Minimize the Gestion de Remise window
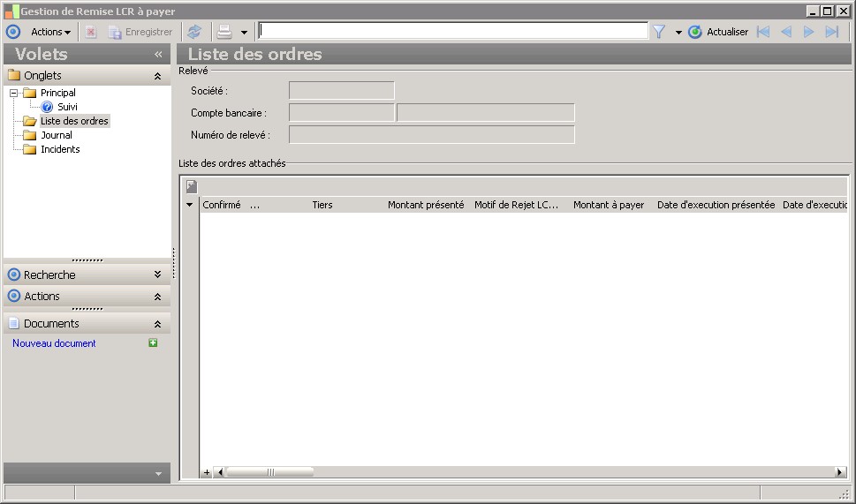Image resolution: width=856 pixels, height=504 pixels. click(x=813, y=11)
